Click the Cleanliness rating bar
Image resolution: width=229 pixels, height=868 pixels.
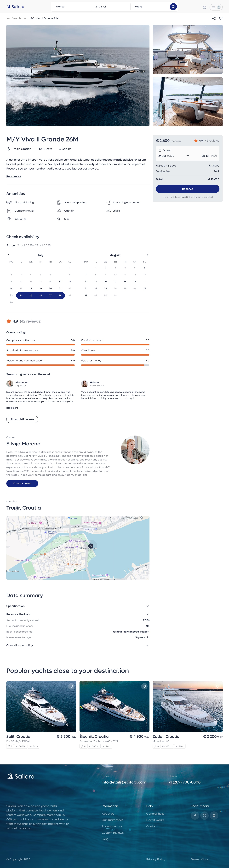(x=115, y=355)
